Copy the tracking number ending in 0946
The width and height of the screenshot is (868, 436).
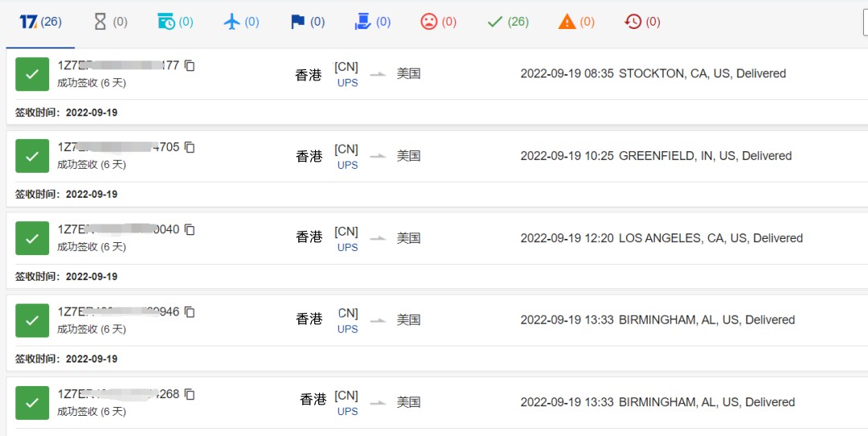tap(190, 311)
